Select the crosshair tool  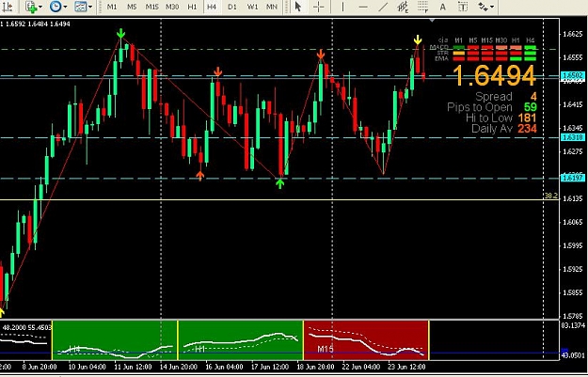[318, 7]
